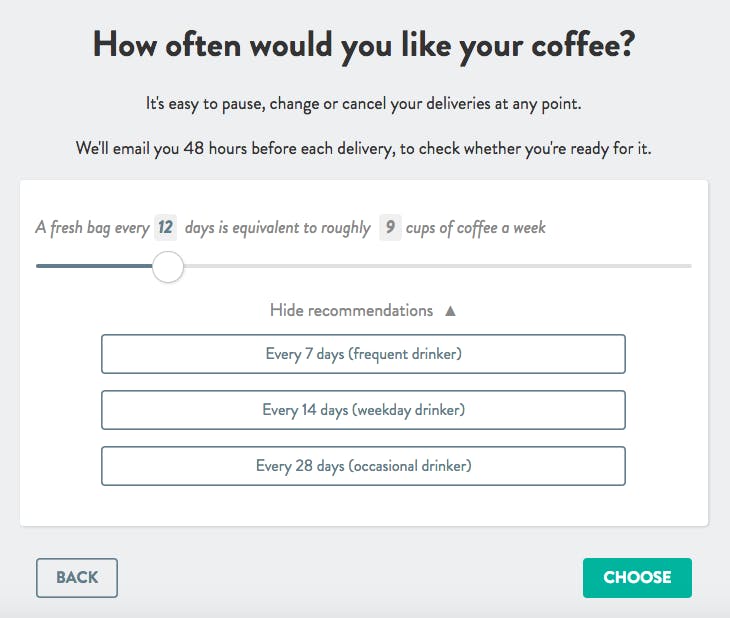Click the 'Hide recommendations' text label

pyautogui.click(x=351, y=311)
